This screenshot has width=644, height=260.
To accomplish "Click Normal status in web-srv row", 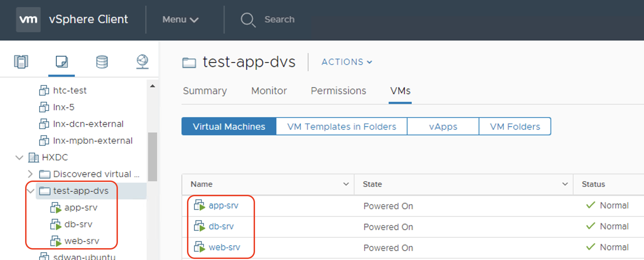I will 614,247.
